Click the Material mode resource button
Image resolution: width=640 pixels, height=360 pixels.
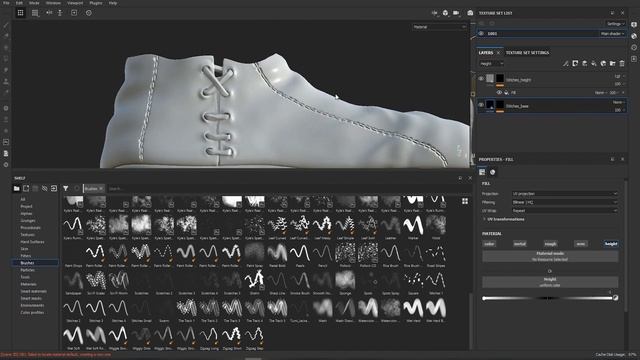[x=550, y=256]
